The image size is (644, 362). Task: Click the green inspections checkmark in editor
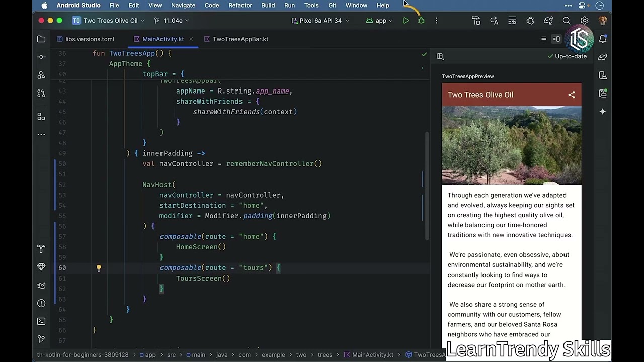[424, 54]
